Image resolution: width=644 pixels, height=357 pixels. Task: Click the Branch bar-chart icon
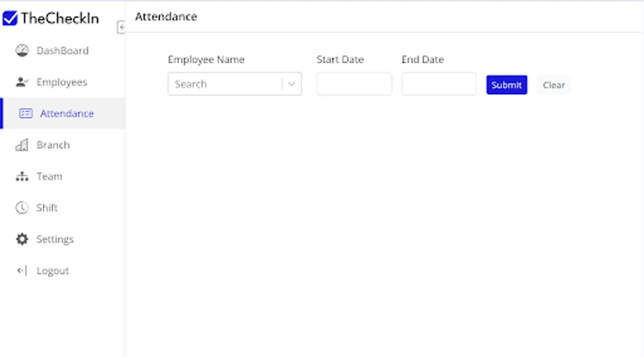(22, 145)
